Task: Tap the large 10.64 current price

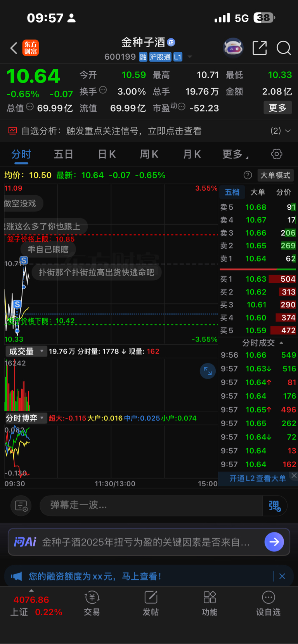Action: click(x=33, y=76)
